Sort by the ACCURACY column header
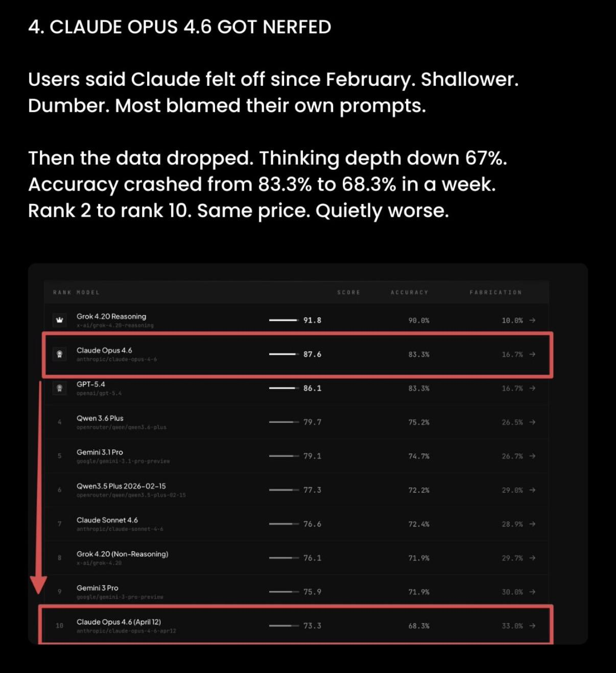 click(410, 292)
